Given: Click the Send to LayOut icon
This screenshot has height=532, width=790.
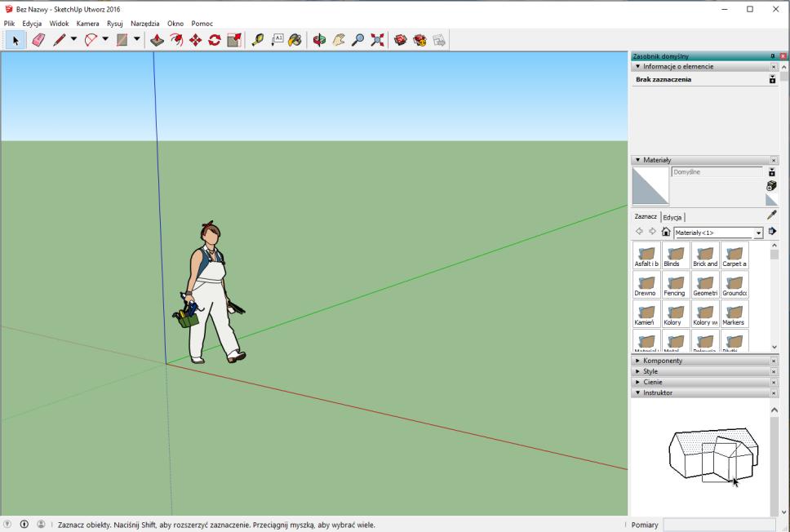Looking at the screenshot, I should pyautogui.click(x=439, y=40).
